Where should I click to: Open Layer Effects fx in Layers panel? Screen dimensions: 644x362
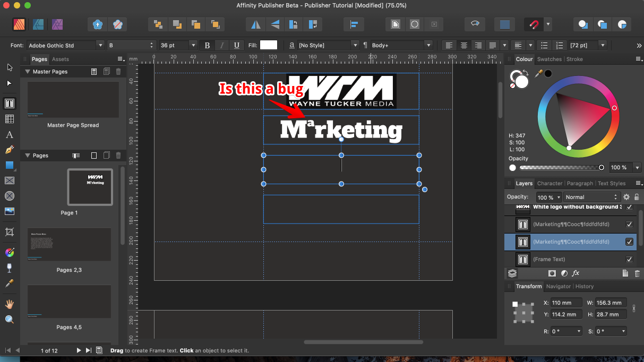[x=576, y=273]
